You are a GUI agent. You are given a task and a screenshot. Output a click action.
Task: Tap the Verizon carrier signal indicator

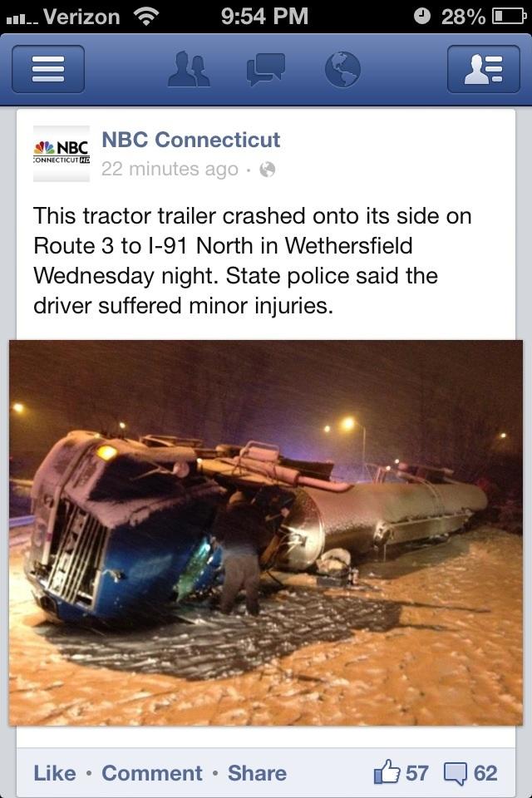(63, 17)
